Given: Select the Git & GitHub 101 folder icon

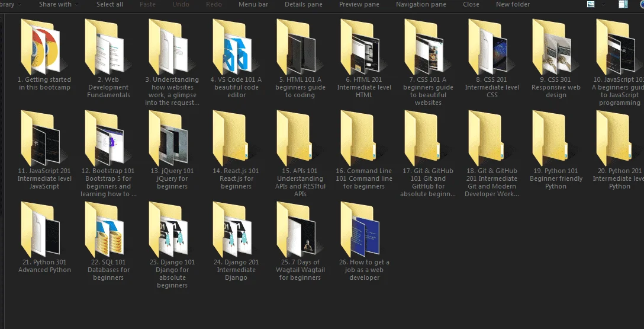Looking at the screenshot, I should pos(423,138).
